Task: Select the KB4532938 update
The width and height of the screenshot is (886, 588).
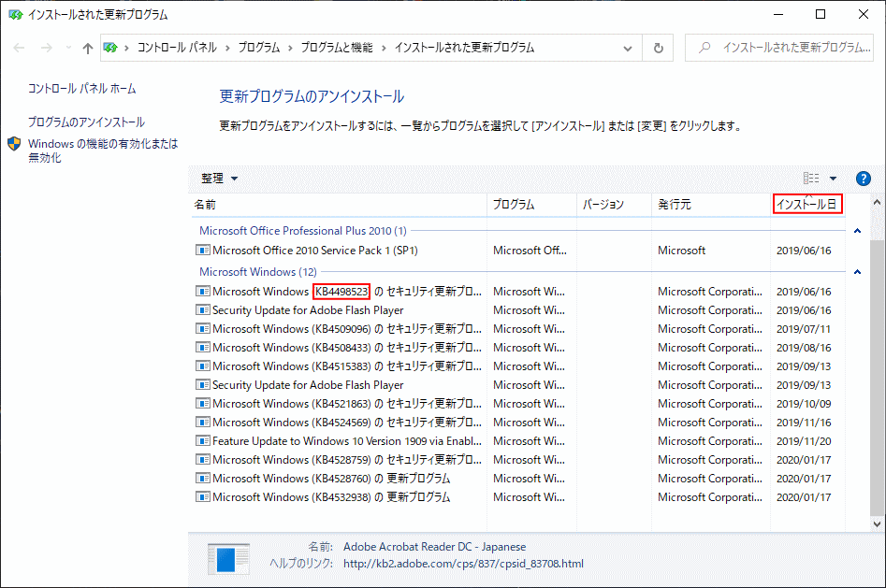Action: pos(331,496)
